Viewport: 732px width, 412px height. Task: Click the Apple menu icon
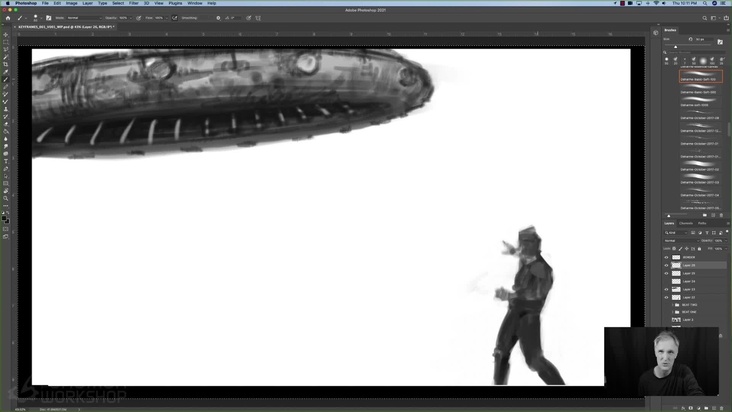coord(7,3)
